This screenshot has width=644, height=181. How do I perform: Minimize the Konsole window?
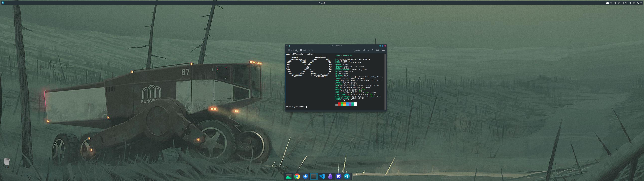[x=380, y=46]
